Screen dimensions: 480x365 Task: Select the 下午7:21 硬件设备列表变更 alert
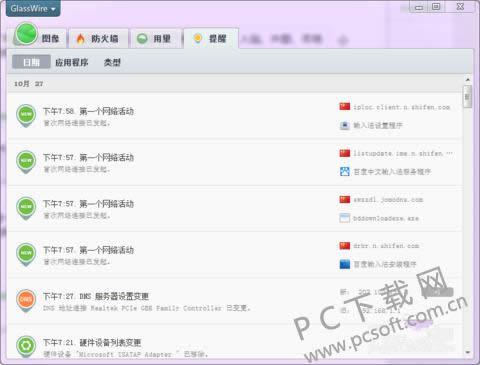tap(92, 343)
